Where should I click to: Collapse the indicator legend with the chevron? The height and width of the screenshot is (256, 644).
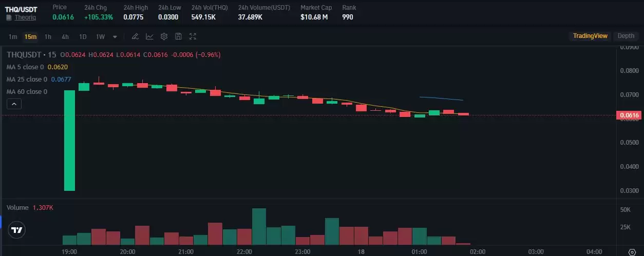pos(14,104)
